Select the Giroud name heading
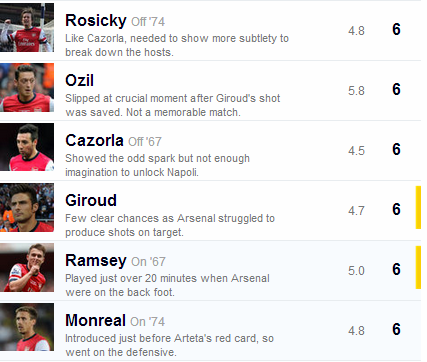The image size is (427, 362). pyautogui.click(x=91, y=200)
